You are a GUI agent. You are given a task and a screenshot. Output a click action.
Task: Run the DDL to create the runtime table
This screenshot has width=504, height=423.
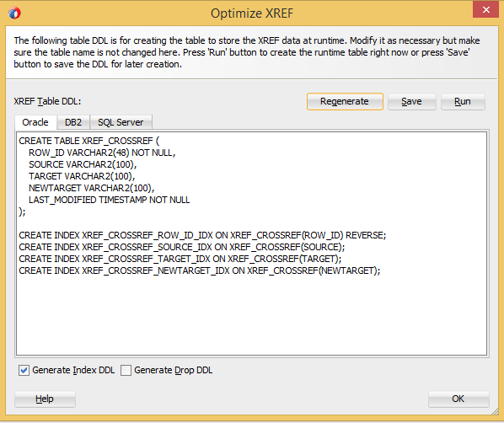pos(463,102)
